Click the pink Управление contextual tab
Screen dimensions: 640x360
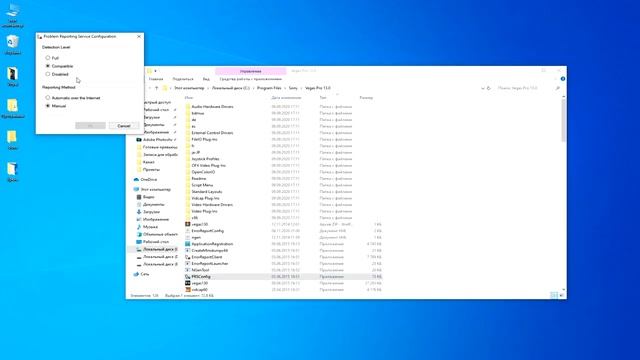click(x=251, y=71)
